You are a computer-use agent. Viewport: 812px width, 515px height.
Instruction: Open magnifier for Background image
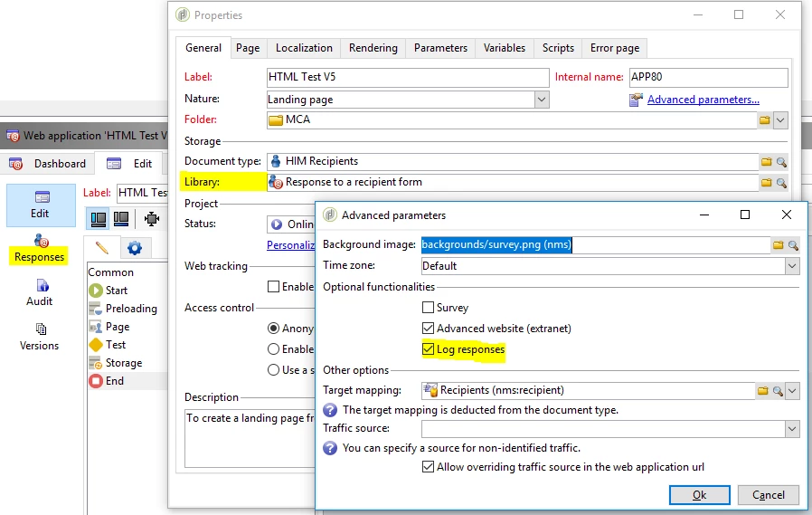pyautogui.click(x=793, y=245)
